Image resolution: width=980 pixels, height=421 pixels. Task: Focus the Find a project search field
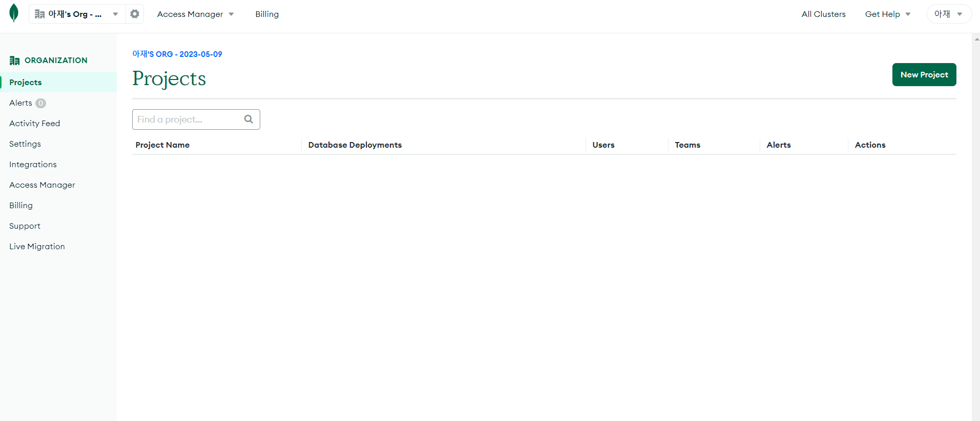tap(196, 119)
